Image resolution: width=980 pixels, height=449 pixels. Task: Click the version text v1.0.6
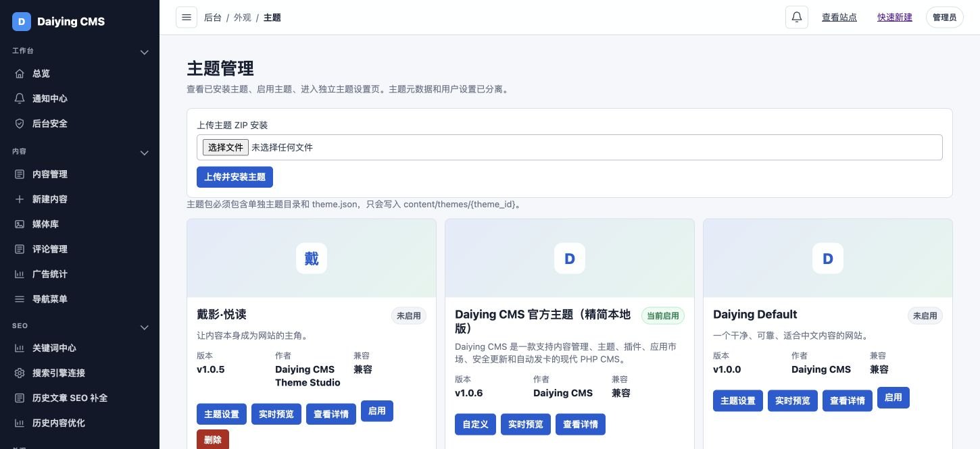(469, 394)
